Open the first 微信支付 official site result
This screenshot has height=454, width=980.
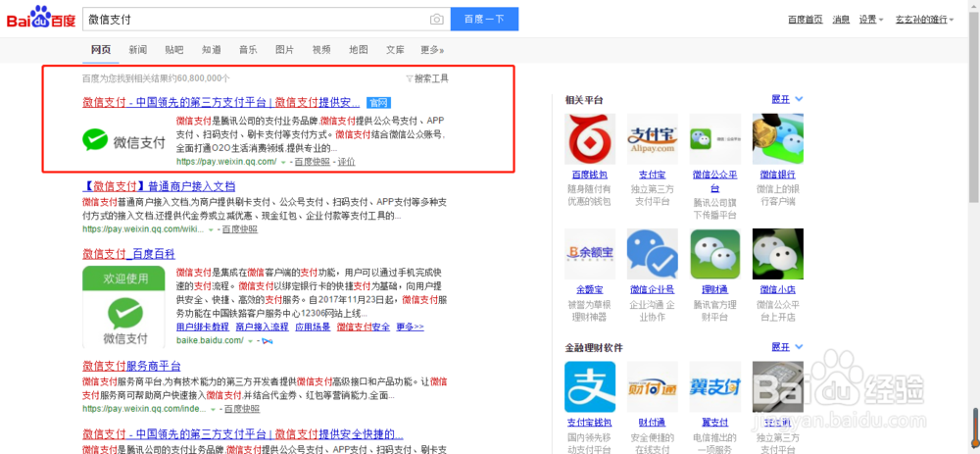221,102
